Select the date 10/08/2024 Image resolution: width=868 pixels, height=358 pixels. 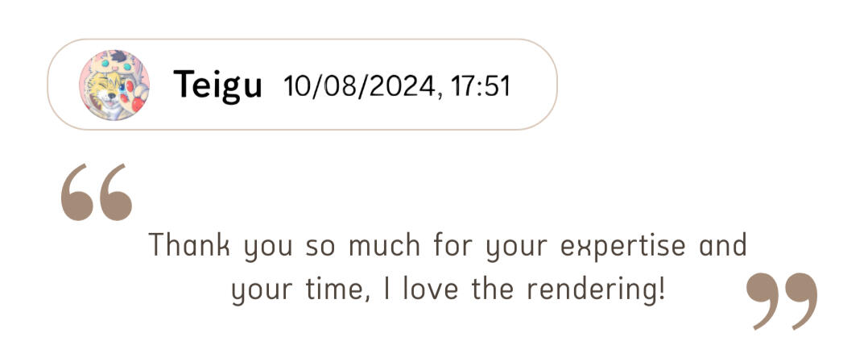tap(361, 85)
